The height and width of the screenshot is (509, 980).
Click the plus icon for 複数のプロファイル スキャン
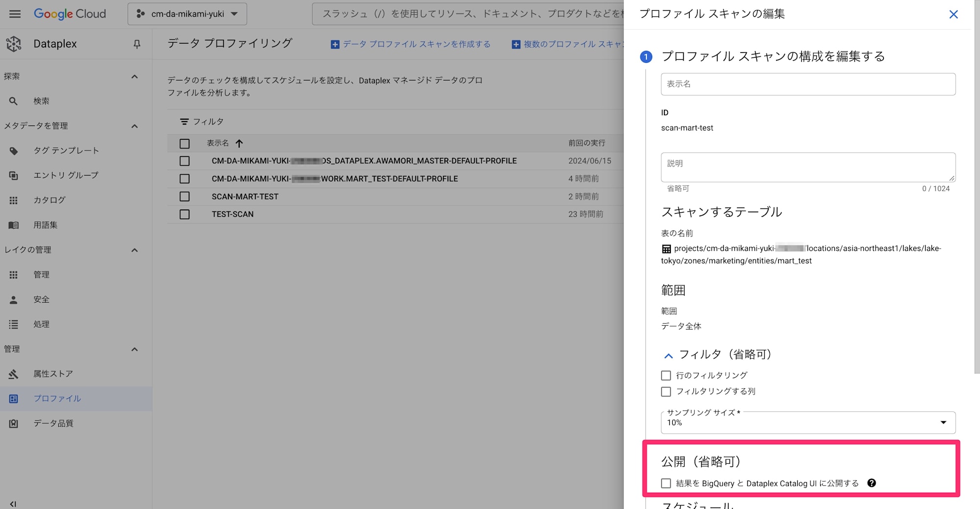tap(516, 45)
